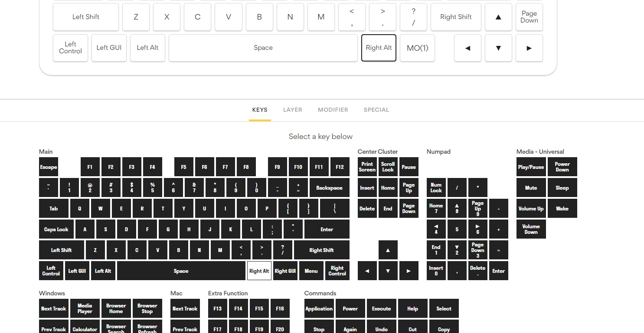Go to the SPECIAL tab
Image resolution: width=644 pixels, height=333 pixels.
click(x=376, y=110)
